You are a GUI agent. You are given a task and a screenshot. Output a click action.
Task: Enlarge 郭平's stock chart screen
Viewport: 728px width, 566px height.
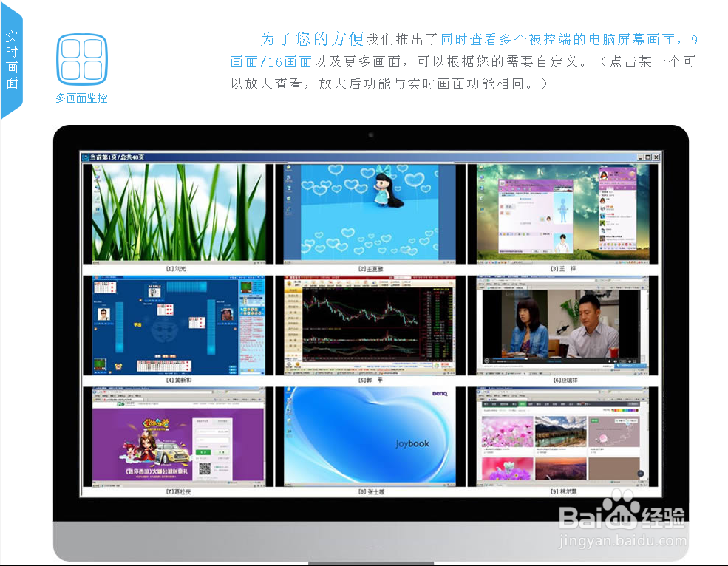click(x=371, y=324)
